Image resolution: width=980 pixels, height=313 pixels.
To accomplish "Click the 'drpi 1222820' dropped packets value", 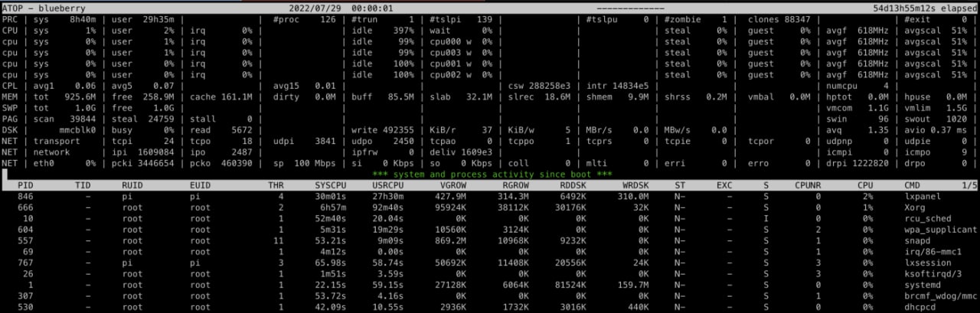I will pyautogui.click(x=857, y=163).
